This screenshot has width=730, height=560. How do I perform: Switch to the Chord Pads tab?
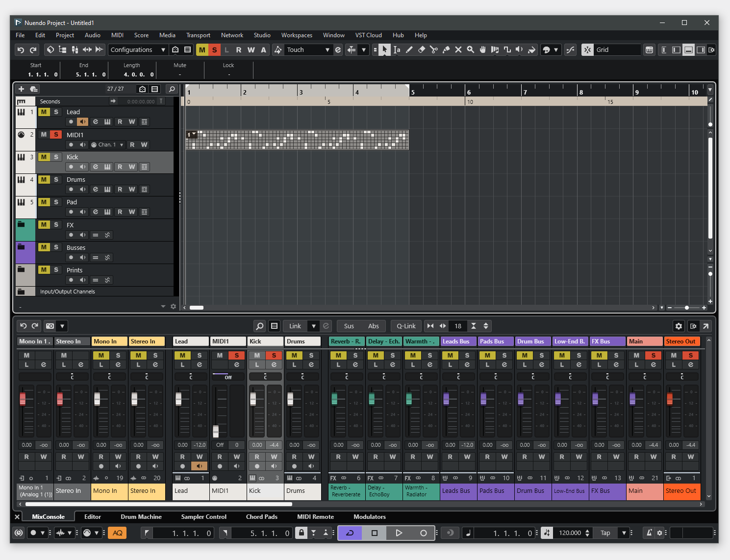pyautogui.click(x=262, y=516)
